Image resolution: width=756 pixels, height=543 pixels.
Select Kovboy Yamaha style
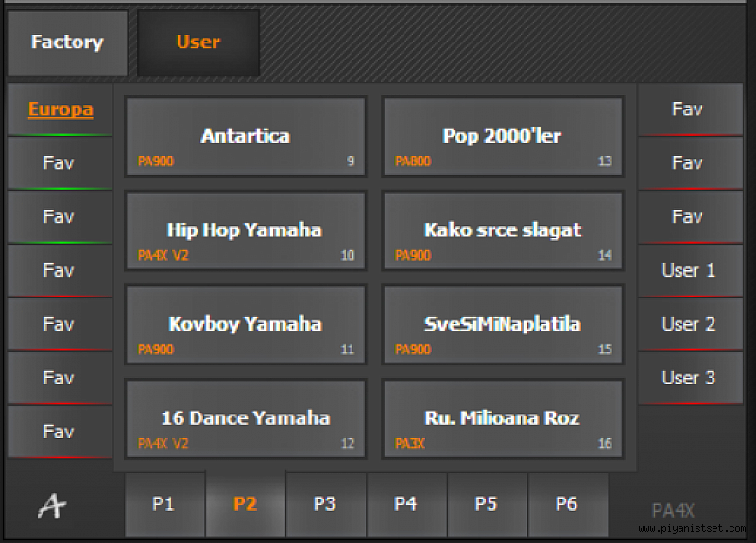pyautogui.click(x=246, y=324)
